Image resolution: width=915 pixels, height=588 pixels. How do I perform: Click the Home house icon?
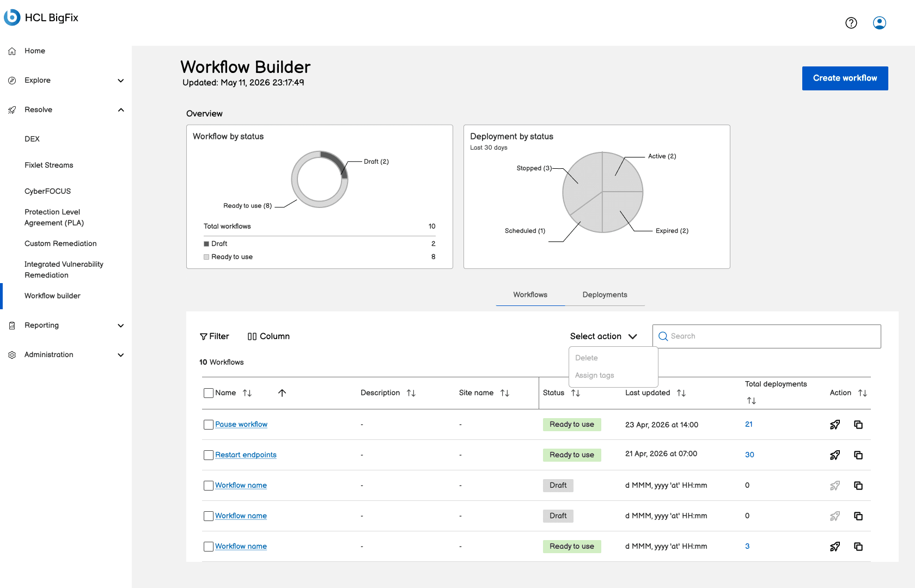pos(12,51)
